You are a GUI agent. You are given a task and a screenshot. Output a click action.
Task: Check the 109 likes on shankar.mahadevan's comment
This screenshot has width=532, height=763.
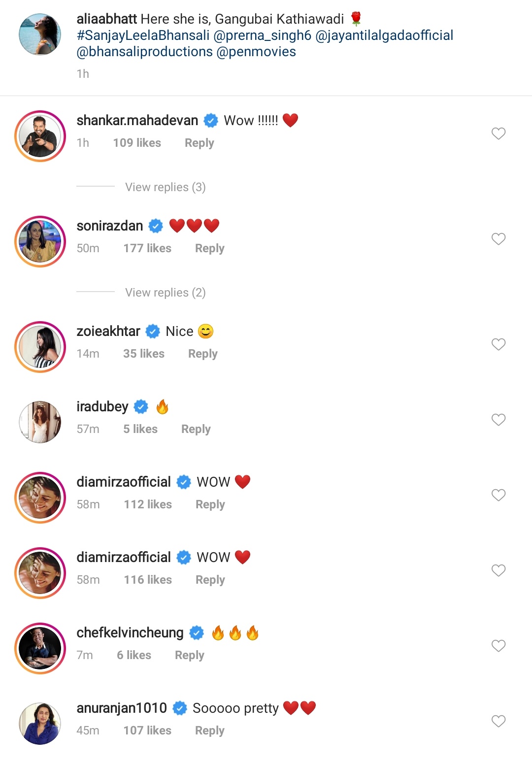[x=136, y=143]
